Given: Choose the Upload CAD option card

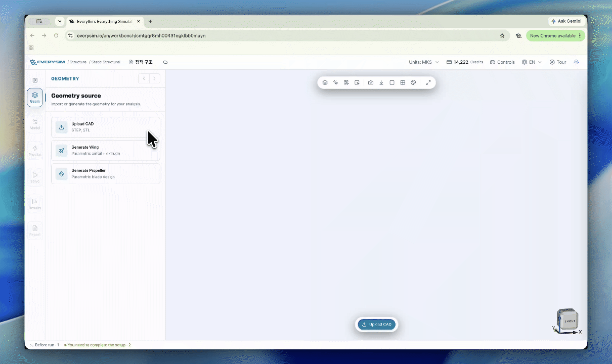Looking at the screenshot, I should [106, 127].
